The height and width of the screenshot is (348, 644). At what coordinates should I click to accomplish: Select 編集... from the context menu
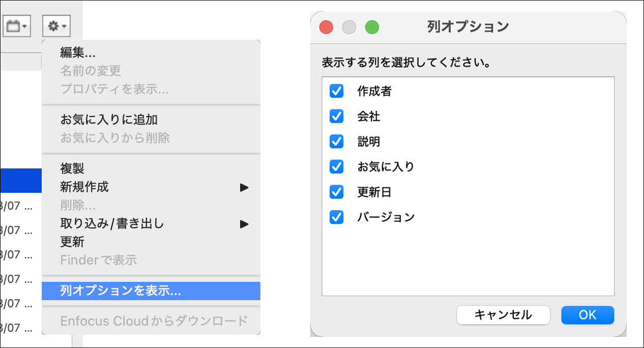coord(78,52)
